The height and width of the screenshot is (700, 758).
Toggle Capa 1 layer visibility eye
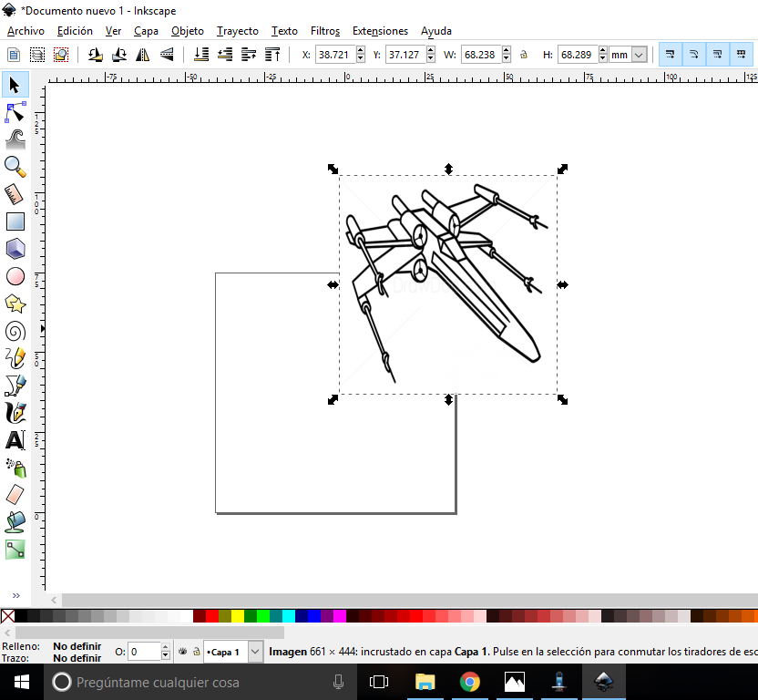point(183,652)
